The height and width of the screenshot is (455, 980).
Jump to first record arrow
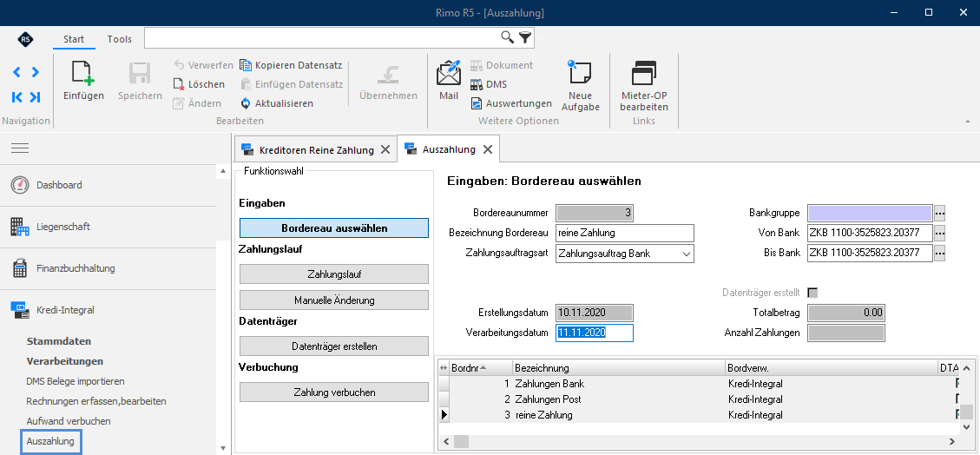pyautogui.click(x=16, y=97)
